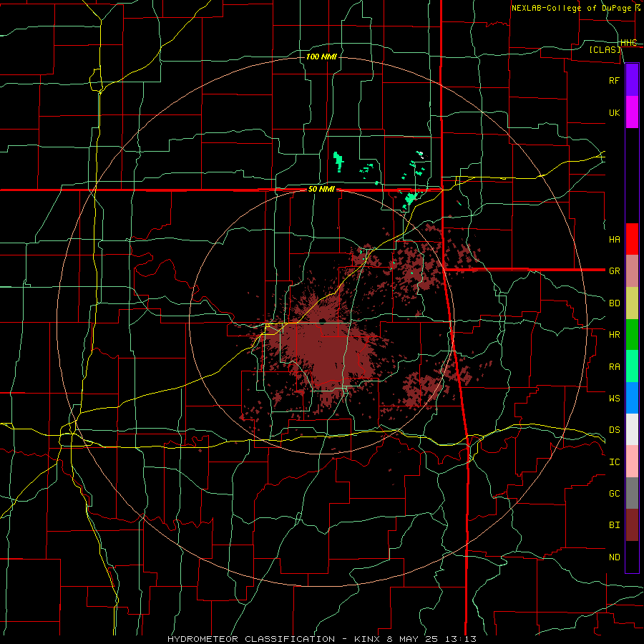The height and width of the screenshot is (644, 644).
Task: Click the BI legend label
Action: coord(614,525)
